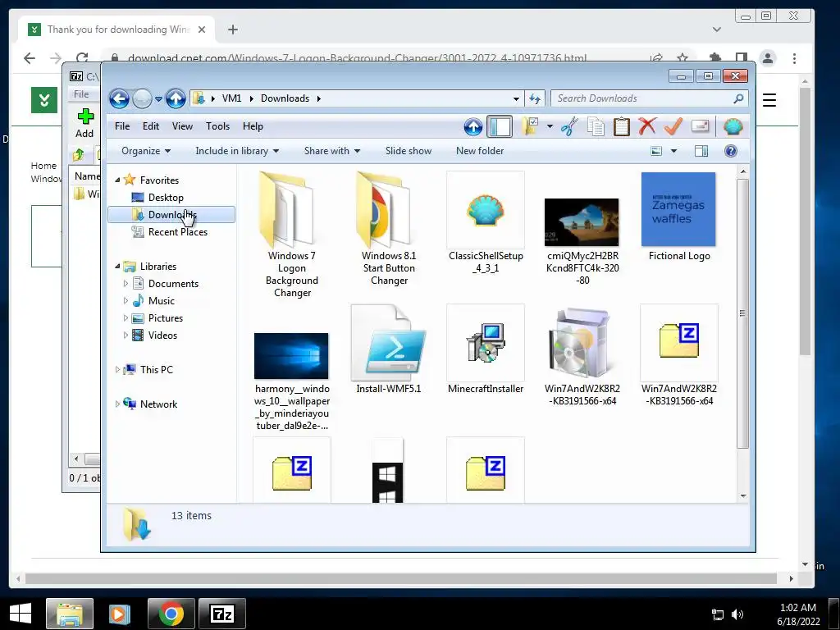Open a new Chrome tab
The image size is (840, 630).
232,30
